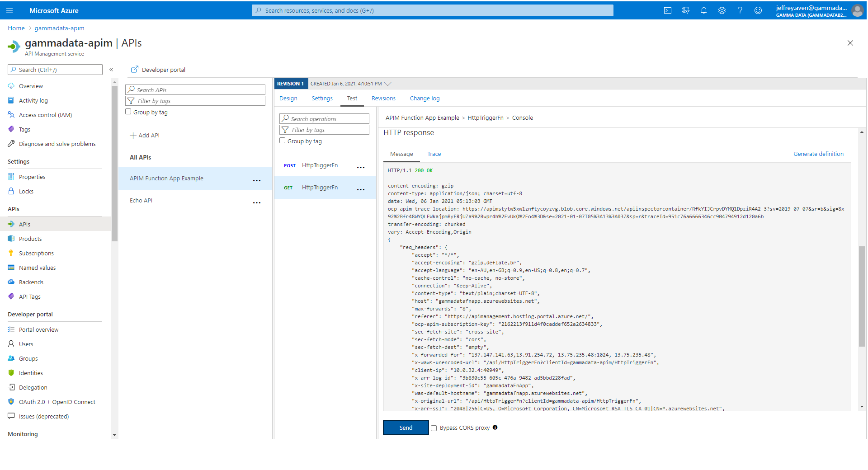Screen dimensions: 868x470
Task: Open Products in the sidebar
Action: click(x=30, y=239)
